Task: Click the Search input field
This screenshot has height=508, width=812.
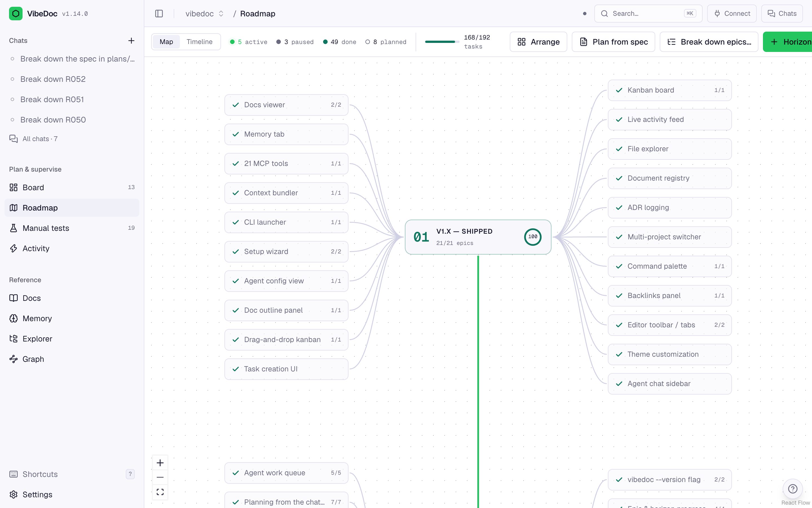Action: pos(648,14)
